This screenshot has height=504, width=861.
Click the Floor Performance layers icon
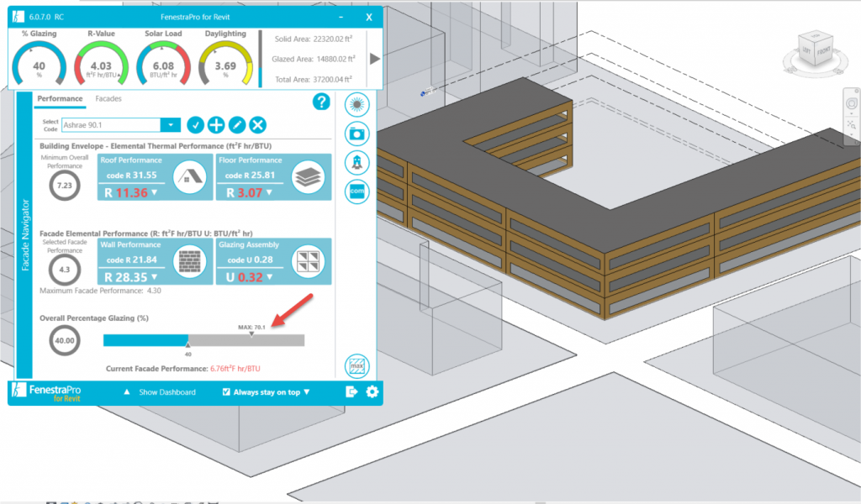coord(308,177)
